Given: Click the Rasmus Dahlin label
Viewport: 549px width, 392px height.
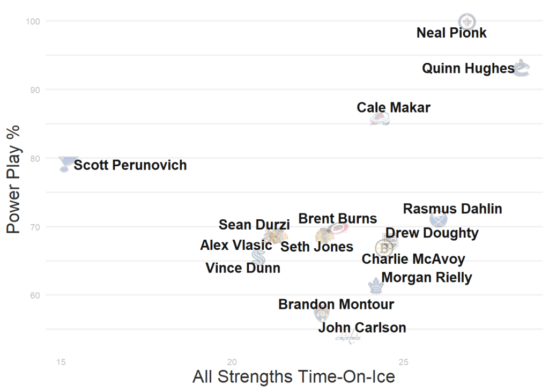Looking at the screenshot, I should 452,209.
